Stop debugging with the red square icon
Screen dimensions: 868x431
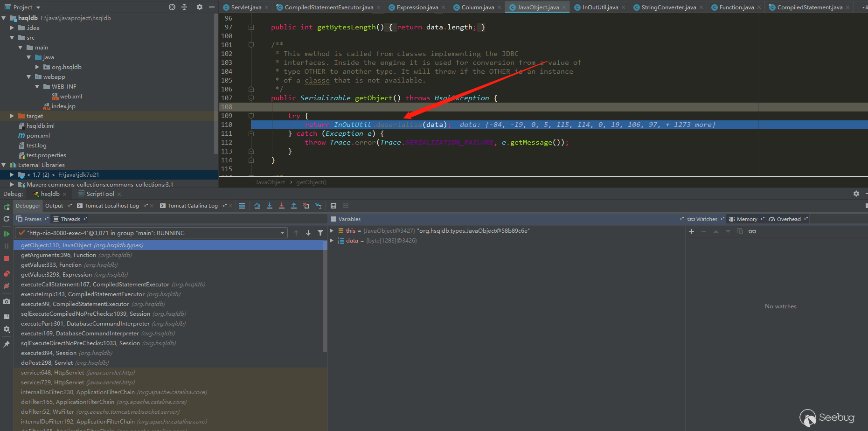coord(7,258)
